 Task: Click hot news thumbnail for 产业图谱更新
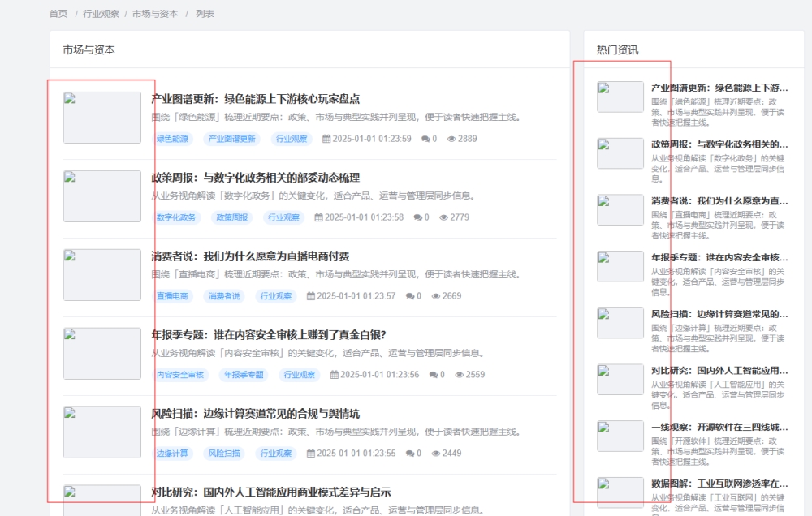(620, 97)
